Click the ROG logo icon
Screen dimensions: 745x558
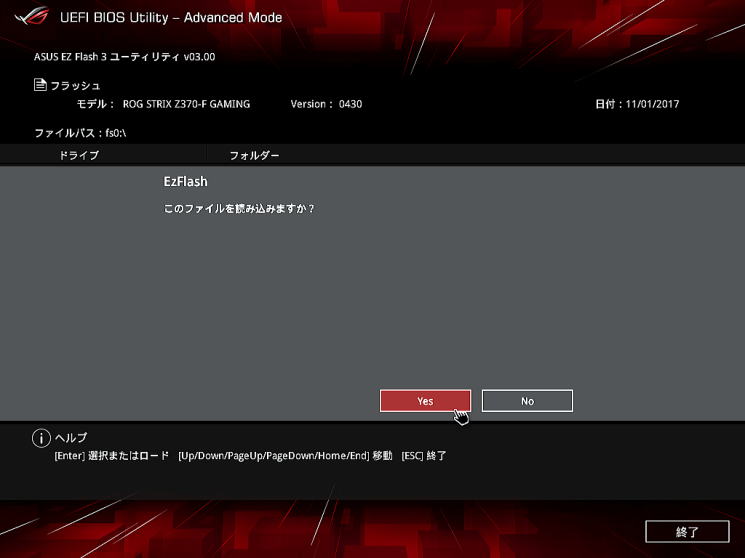(x=31, y=17)
